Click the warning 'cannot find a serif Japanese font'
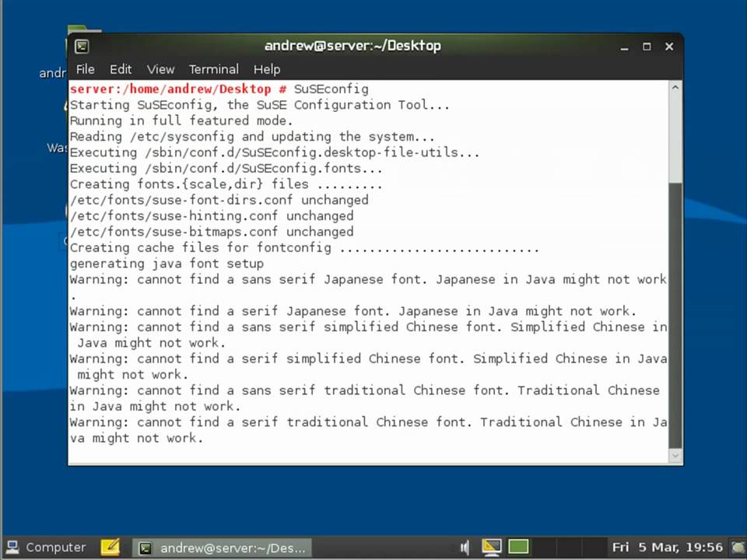 353,311
